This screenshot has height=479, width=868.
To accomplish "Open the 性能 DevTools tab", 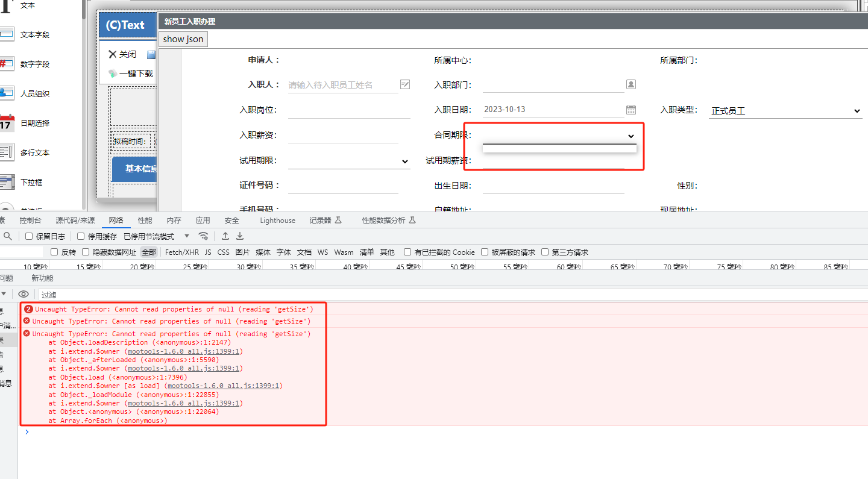I will [x=145, y=221].
